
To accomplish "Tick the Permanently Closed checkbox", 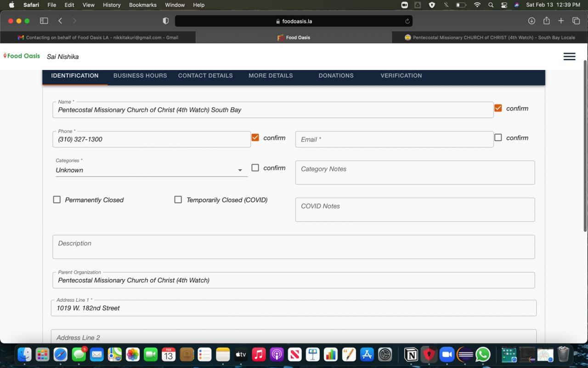I will click(x=57, y=200).
